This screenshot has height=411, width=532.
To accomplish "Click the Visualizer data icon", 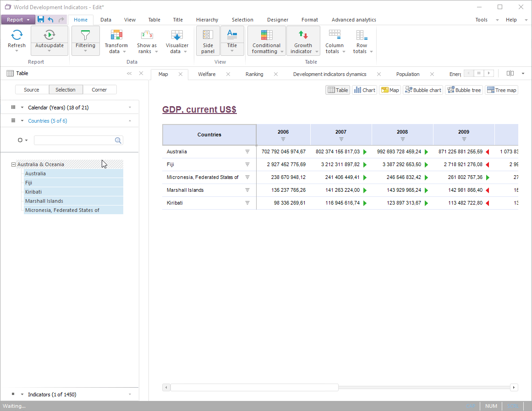I will point(177,35).
